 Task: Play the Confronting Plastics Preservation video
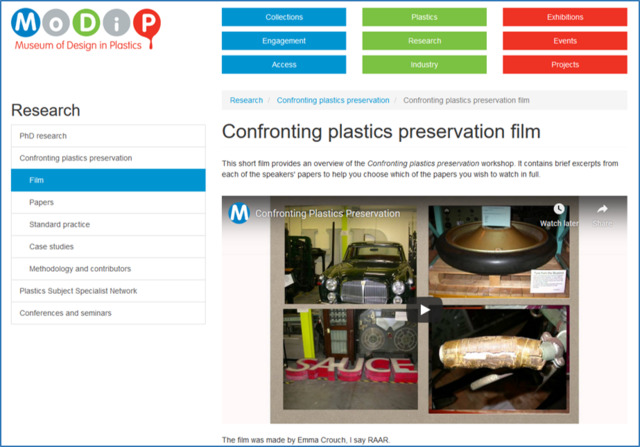point(424,310)
